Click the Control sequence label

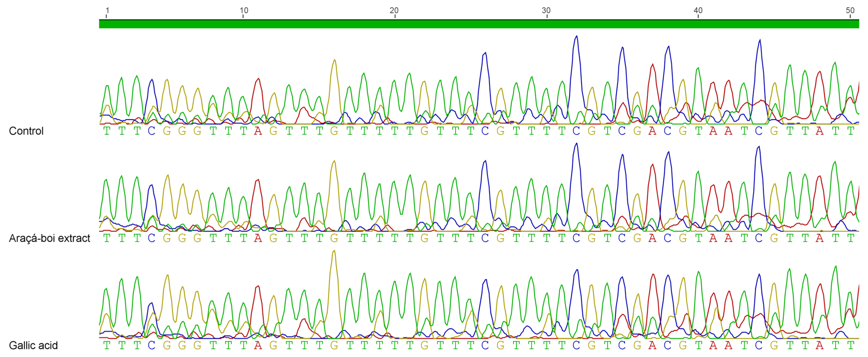[26, 131]
